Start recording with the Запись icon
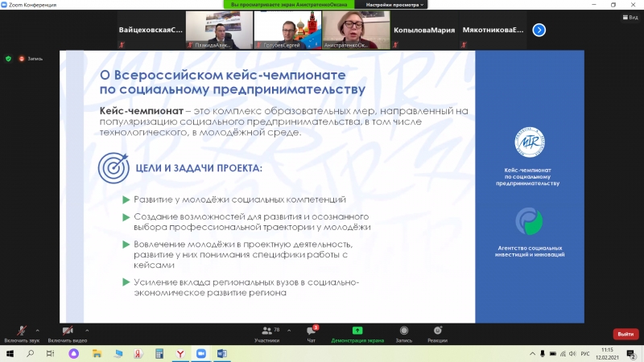644x362 pixels. [403, 331]
